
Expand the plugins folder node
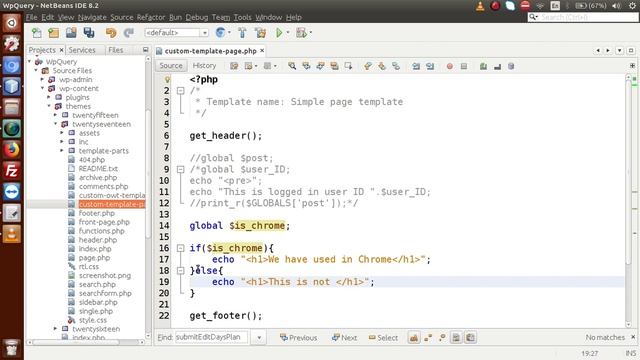(49, 97)
